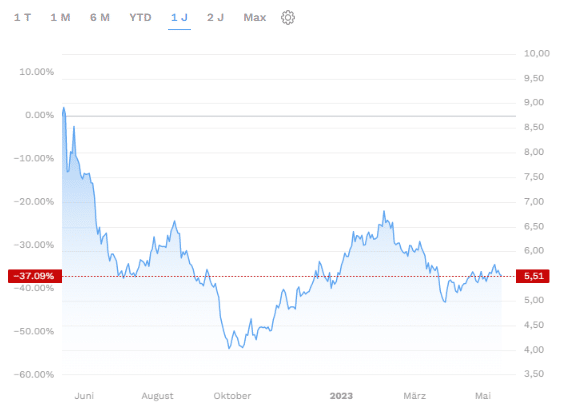Click the März axis label

coord(414,396)
